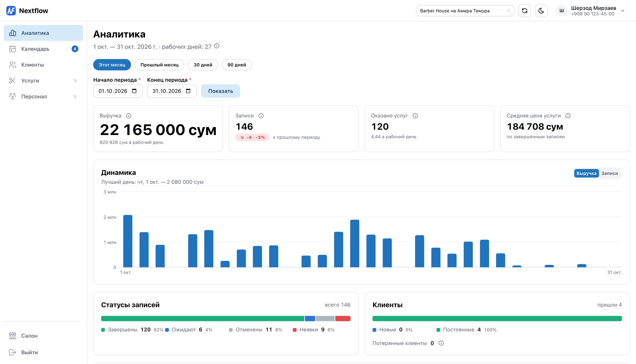Click the Показать button
Image resolution: width=636 pixels, height=364 pixels.
[220, 91]
